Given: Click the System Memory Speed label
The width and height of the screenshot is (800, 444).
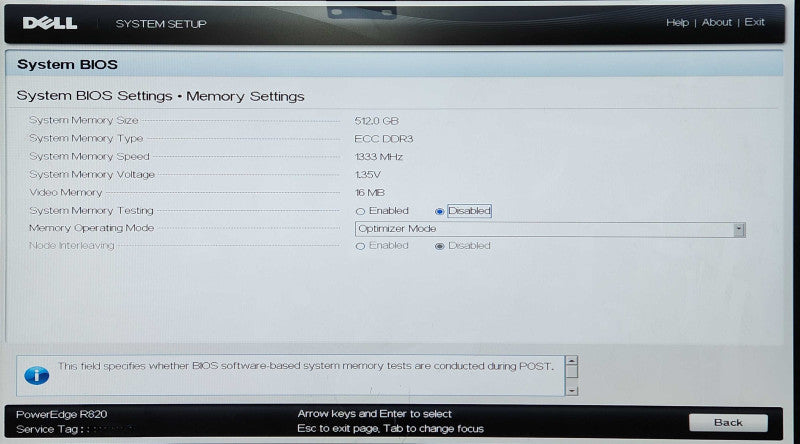Looking at the screenshot, I should pyautogui.click(x=89, y=157).
